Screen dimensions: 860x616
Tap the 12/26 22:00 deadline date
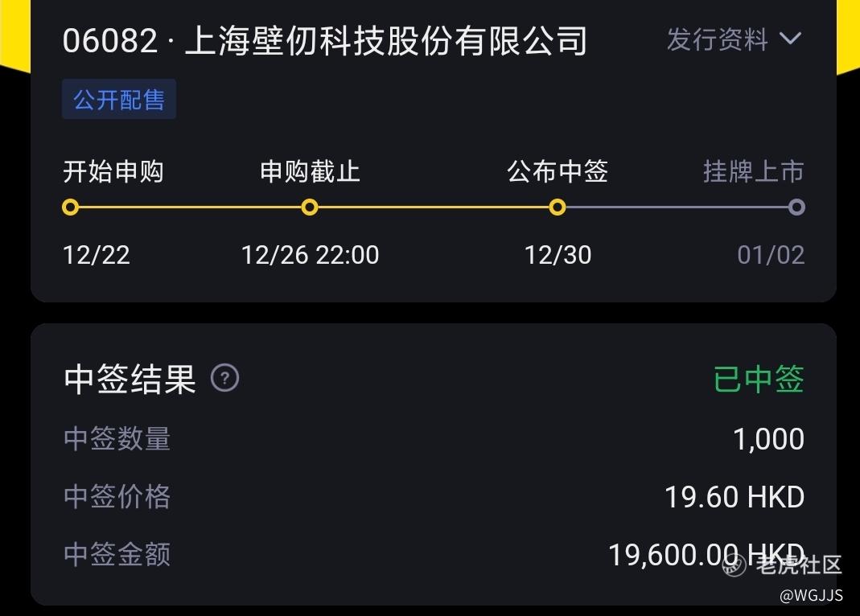[310, 255]
